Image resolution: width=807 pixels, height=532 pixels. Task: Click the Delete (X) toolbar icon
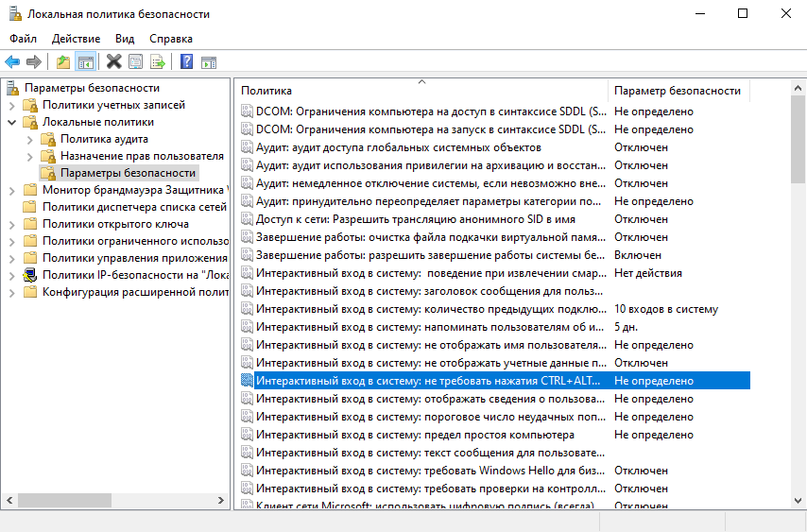click(113, 62)
